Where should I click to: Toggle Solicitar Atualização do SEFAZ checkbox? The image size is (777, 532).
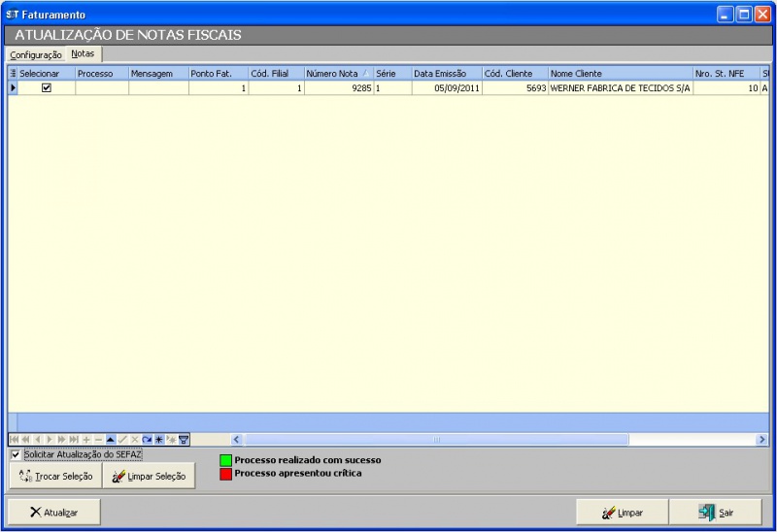click(x=16, y=454)
